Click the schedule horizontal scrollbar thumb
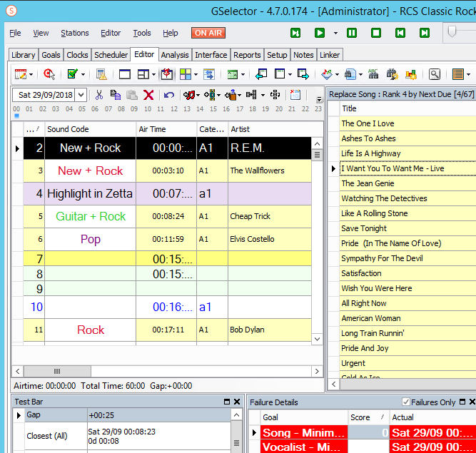This screenshot has width=476, height=453. [x=57, y=371]
